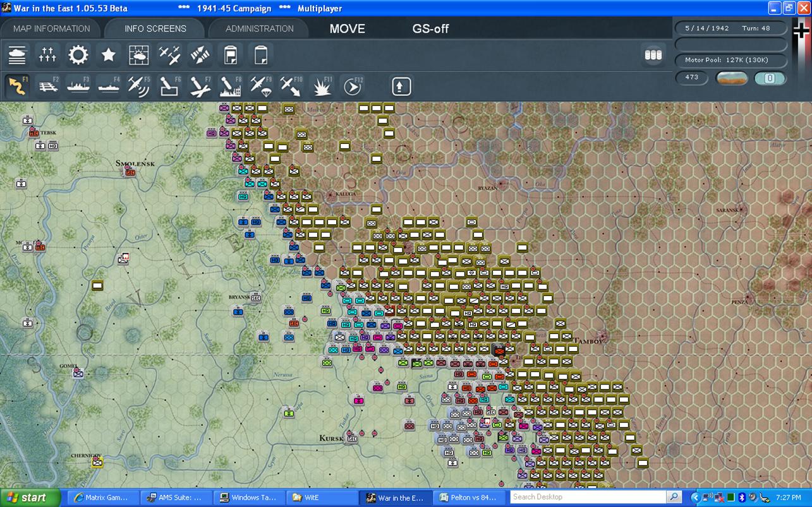The height and width of the screenshot is (507, 812).
Task: Open the star victory screen icon
Action: [109, 55]
